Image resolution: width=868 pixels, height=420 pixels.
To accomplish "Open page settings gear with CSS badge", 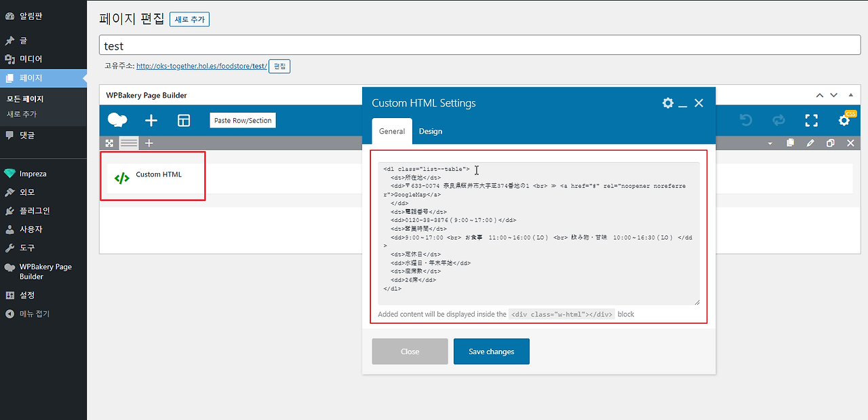I will (x=844, y=120).
